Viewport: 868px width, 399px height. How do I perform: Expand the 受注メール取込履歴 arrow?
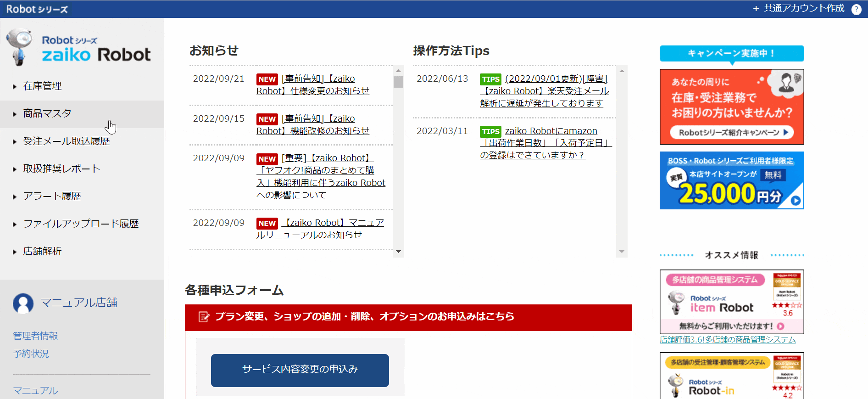(x=15, y=141)
